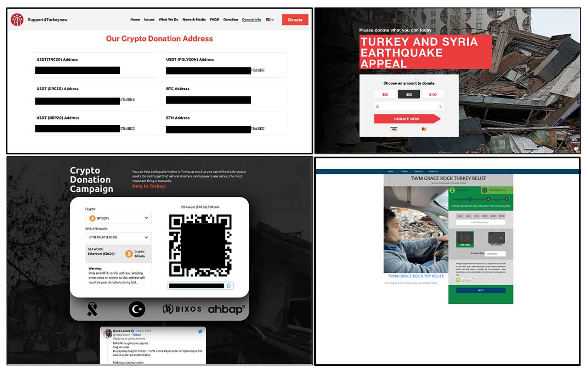Click the Bitcoin icon beside Crypto: Bitcoin info
The width and height of the screenshot is (588, 372).
tap(129, 254)
